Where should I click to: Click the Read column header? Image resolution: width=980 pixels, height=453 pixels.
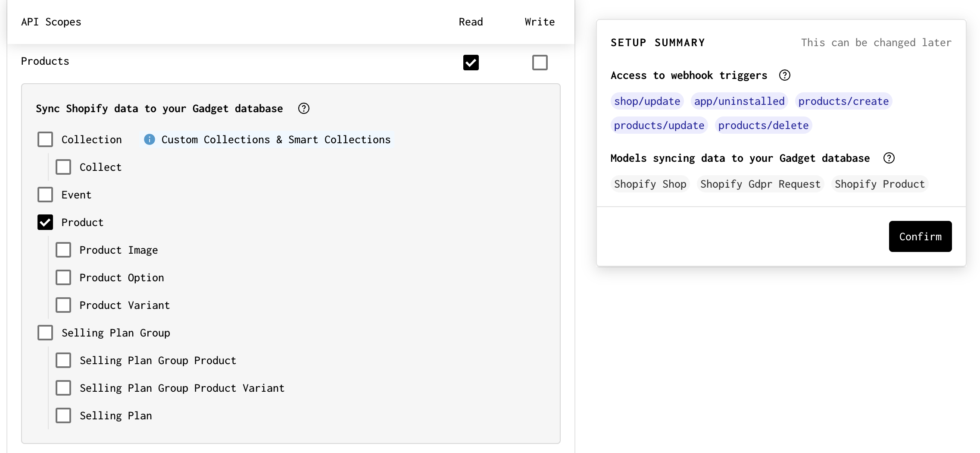click(x=471, y=22)
